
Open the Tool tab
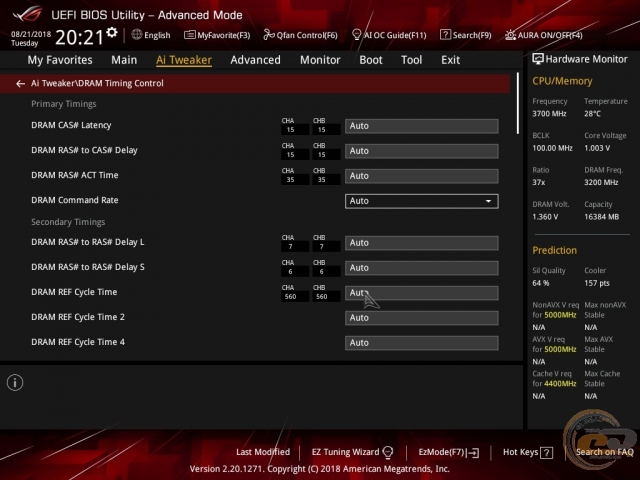[x=411, y=60]
